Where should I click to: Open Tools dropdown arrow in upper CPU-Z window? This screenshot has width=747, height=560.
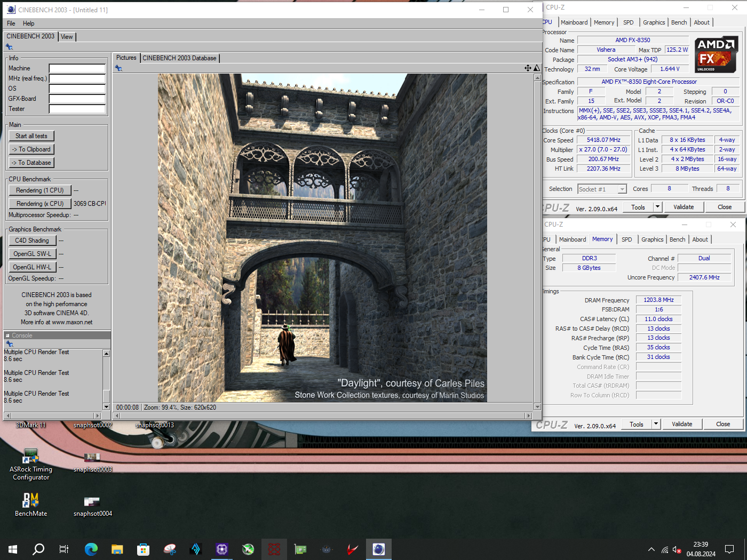pos(657,207)
